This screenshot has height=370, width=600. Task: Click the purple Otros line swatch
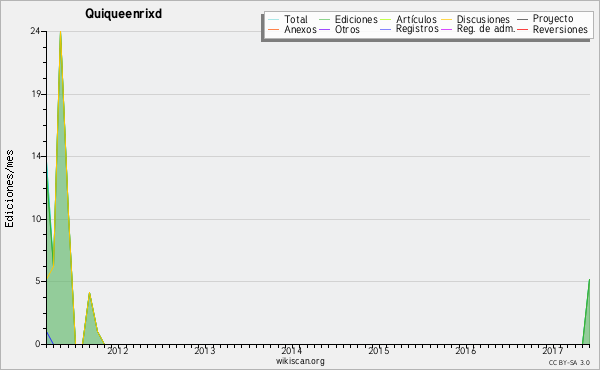pos(324,29)
